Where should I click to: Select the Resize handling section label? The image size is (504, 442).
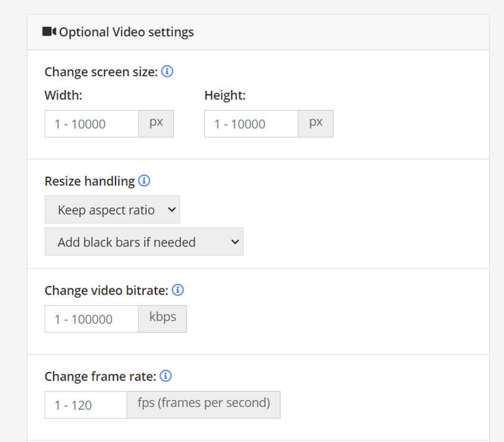[88, 181]
